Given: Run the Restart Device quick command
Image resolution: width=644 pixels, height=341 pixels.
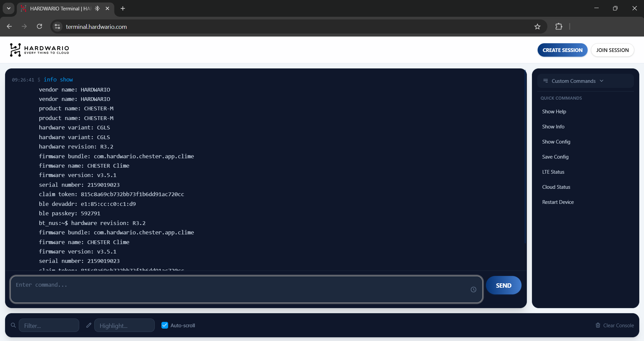Looking at the screenshot, I should pos(558,202).
